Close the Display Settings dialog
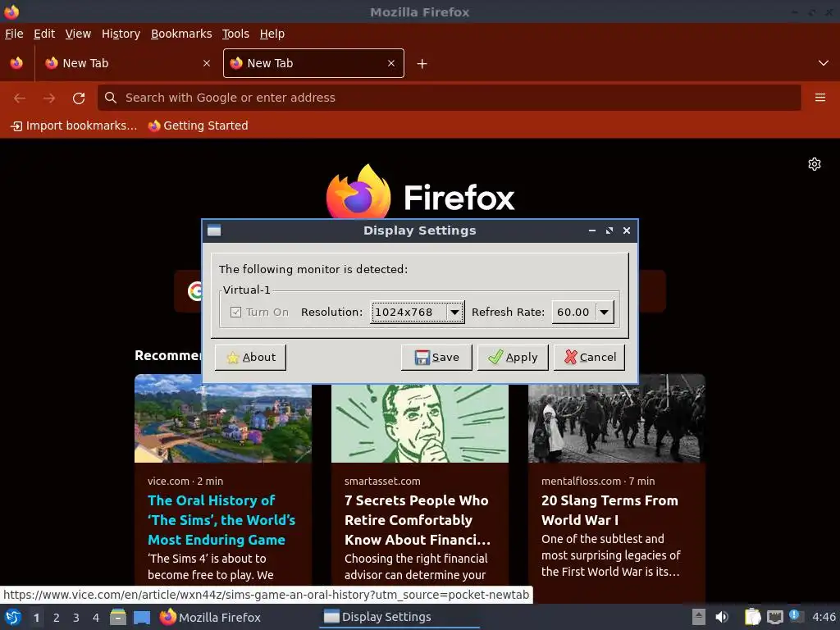The image size is (840, 630). point(626,231)
